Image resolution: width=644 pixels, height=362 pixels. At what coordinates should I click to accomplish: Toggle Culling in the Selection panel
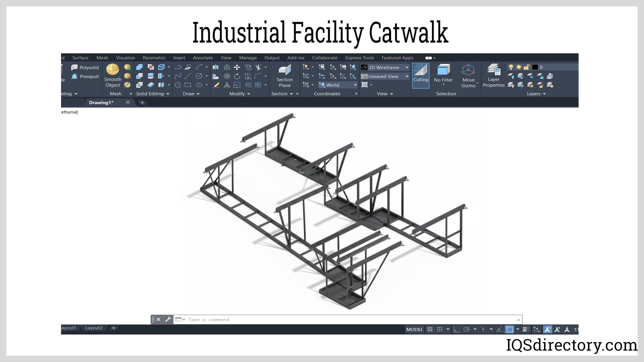point(421,75)
